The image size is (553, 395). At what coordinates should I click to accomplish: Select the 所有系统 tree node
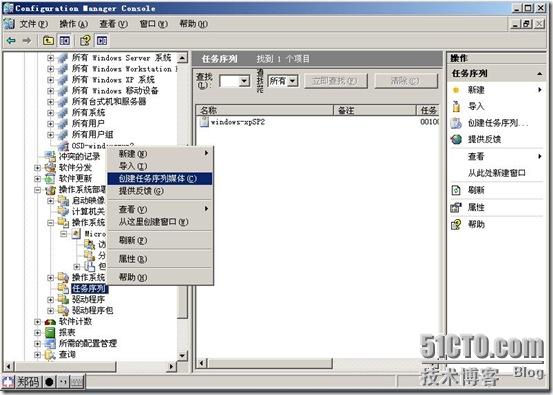(89, 113)
